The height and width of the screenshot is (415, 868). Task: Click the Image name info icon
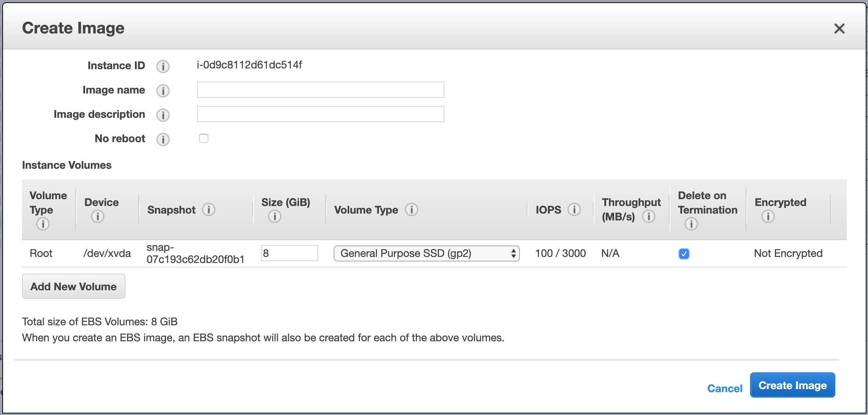(x=163, y=91)
